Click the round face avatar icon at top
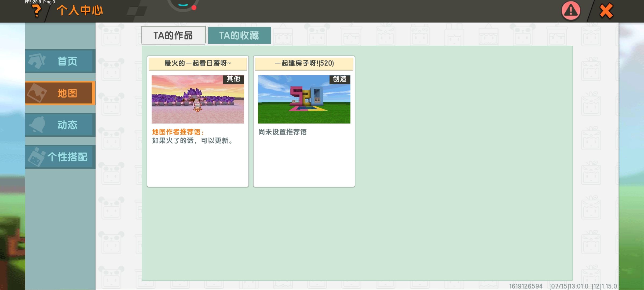The height and width of the screenshot is (290, 644). pyautogui.click(x=183, y=4)
